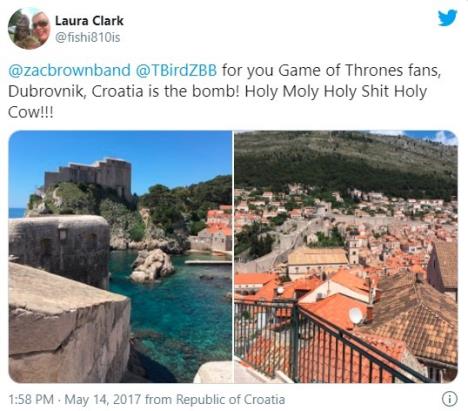
Task: Open the Republic of Croatia location link
Action: point(230,399)
